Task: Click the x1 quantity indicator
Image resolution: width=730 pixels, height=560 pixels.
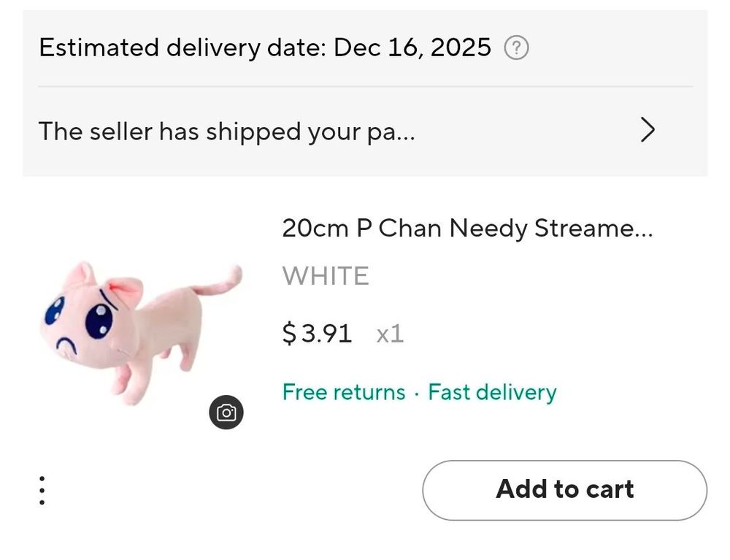Action: point(390,334)
